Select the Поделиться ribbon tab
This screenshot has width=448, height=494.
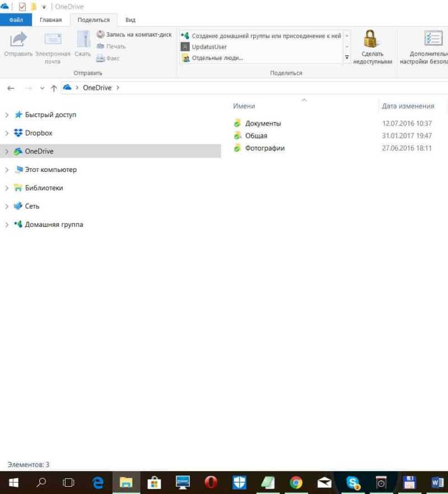click(x=94, y=20)
